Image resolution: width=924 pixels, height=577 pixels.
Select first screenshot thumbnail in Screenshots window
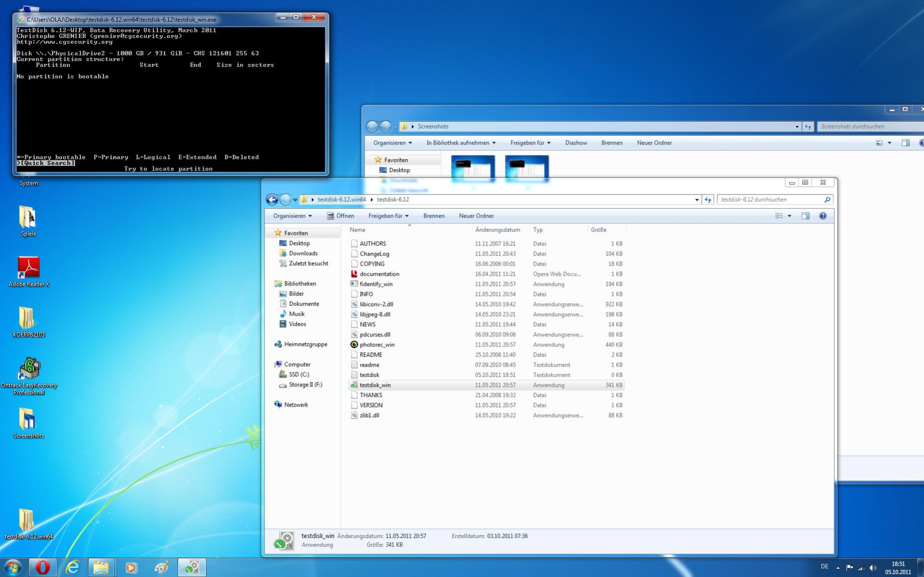click(x=473, y=168)
